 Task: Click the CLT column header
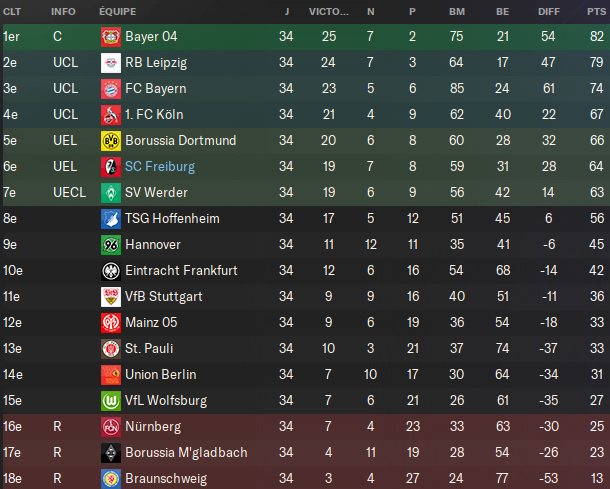tap(13, 12)
